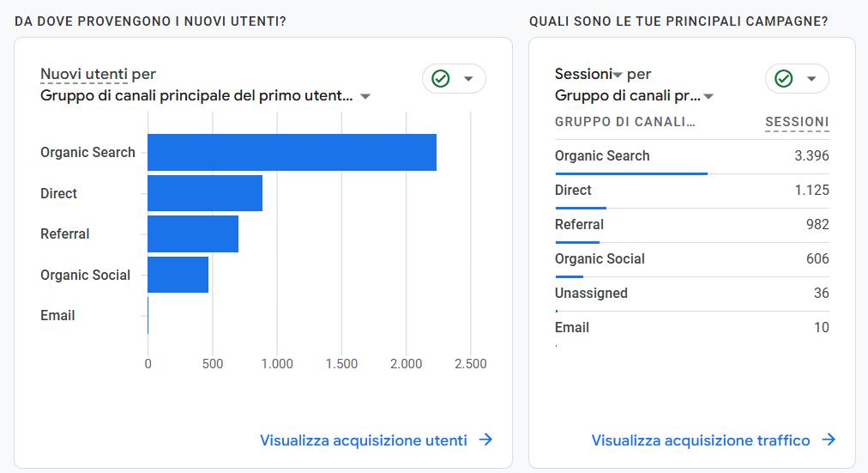The height and width of the screenshot is (473, 868).
Task: Click the Referral bar in chart
Action: click(193, 233)
